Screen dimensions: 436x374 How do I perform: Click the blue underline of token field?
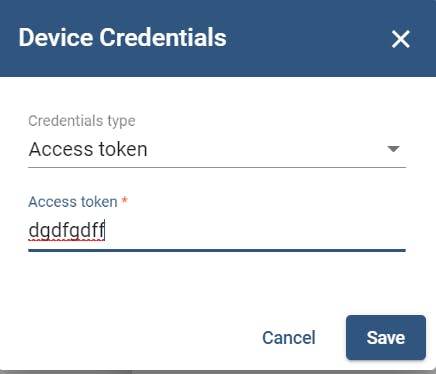point(217,250)
